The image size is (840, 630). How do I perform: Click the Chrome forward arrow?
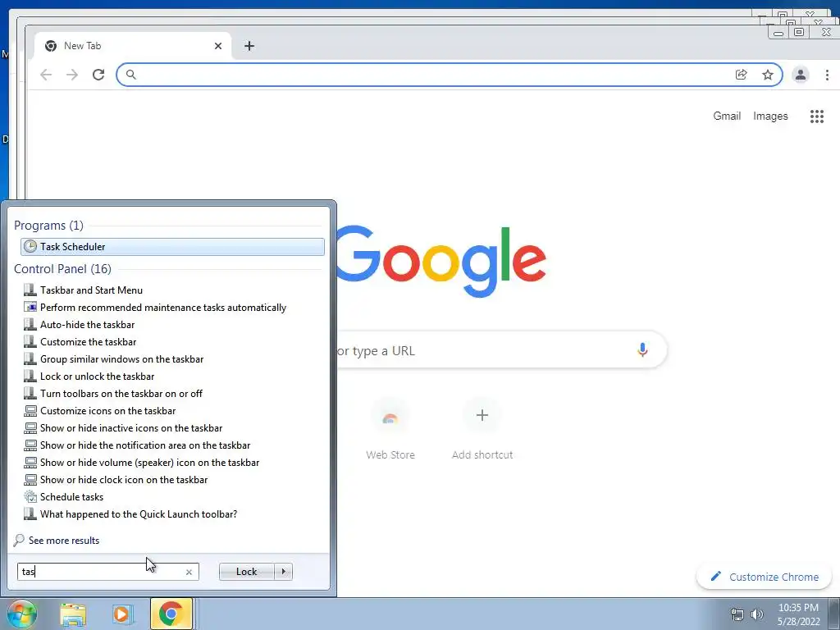72,75
